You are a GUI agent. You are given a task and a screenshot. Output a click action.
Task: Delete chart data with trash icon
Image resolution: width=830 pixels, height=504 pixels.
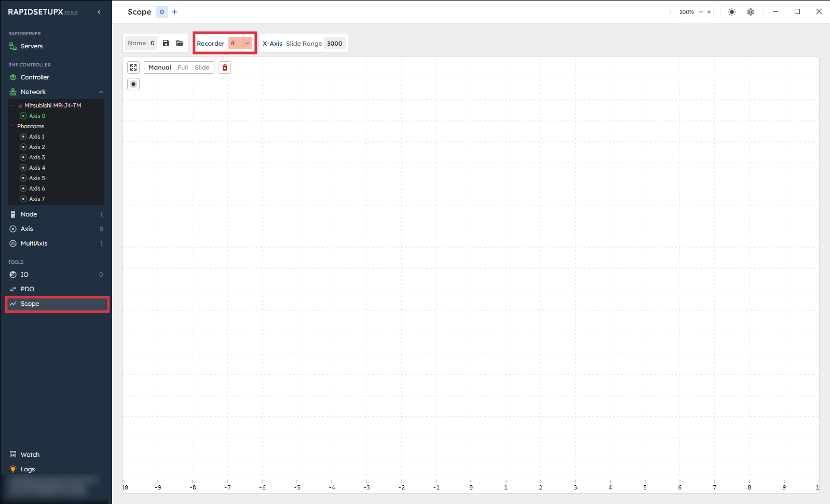click(x=225, y=67)
